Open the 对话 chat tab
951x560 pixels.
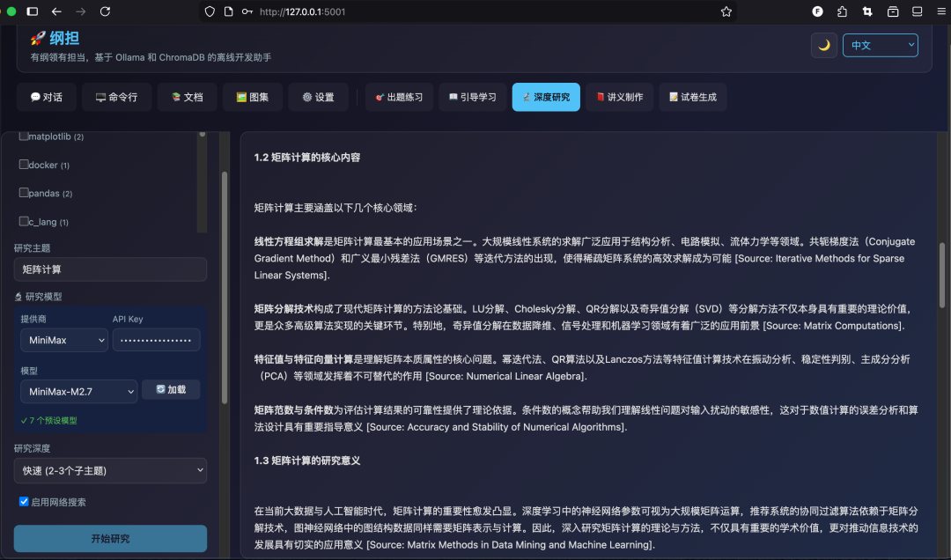[46, 97]
